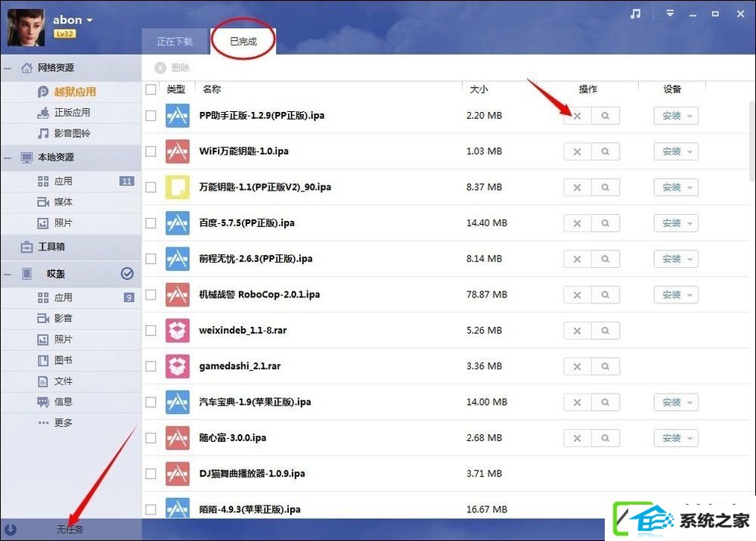This screenshot has width=756, height=541.
Task: Delete weixindeb_1.1-8.rar entry
Action: [x=577, y=331]
